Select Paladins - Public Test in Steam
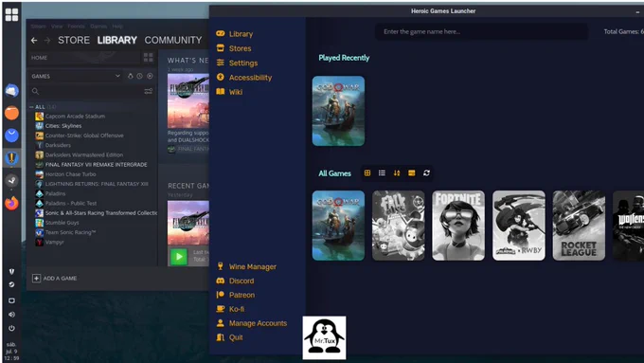Screen dimensions: 644x363 (x=65, y=203)
